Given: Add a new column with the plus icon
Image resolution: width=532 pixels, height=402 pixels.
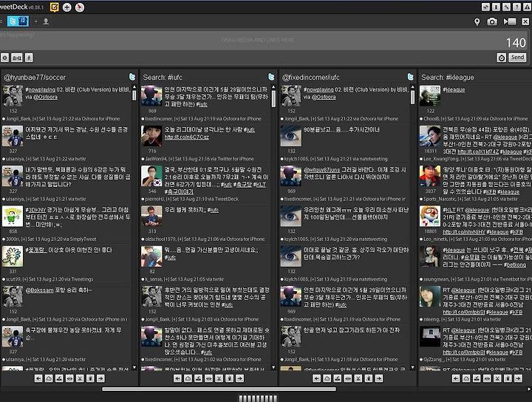Looking at the screenshot, I should point(66,7).
